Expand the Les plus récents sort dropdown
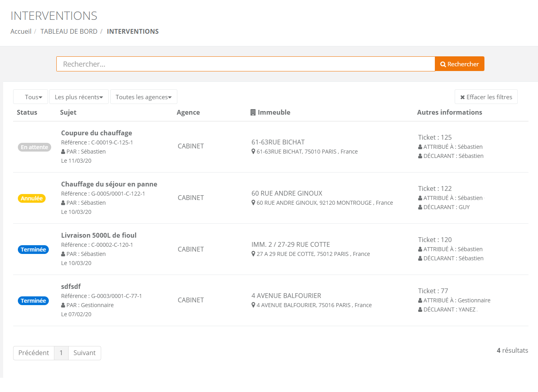Screen dimensions: 538x392 tap(79, 97)
